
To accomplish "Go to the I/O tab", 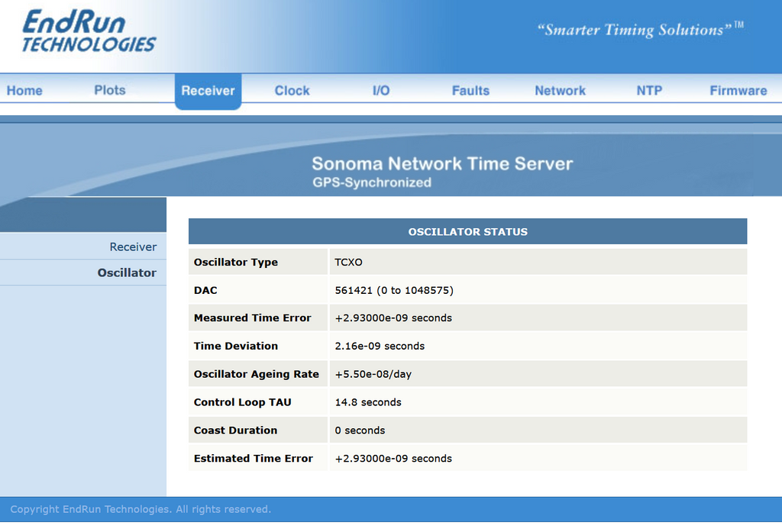I will pos(381,91).
